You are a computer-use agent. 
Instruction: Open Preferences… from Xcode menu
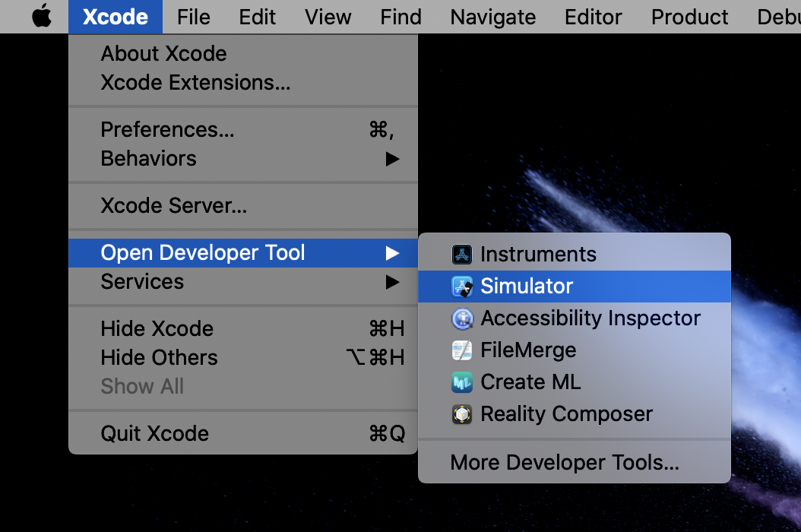point(243,130)
